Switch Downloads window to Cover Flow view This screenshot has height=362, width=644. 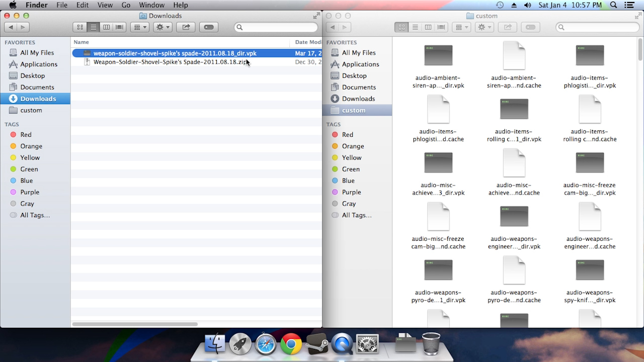pos(119,27)
